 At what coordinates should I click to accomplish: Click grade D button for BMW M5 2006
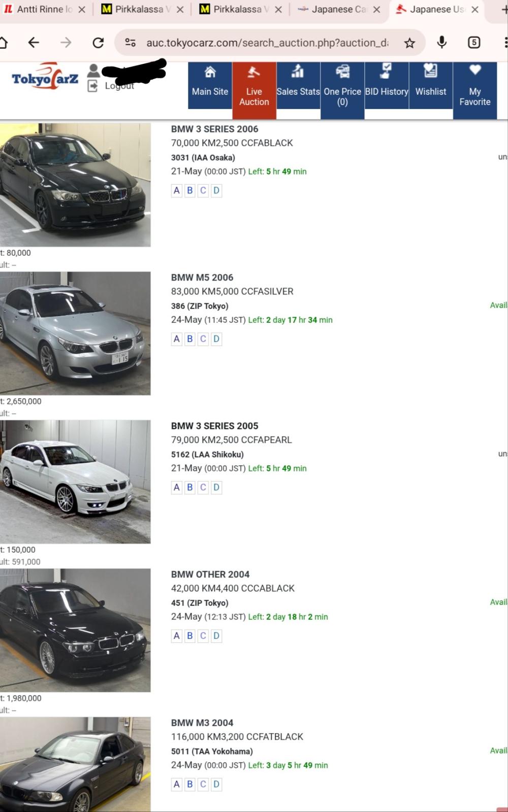click(216, 339)
